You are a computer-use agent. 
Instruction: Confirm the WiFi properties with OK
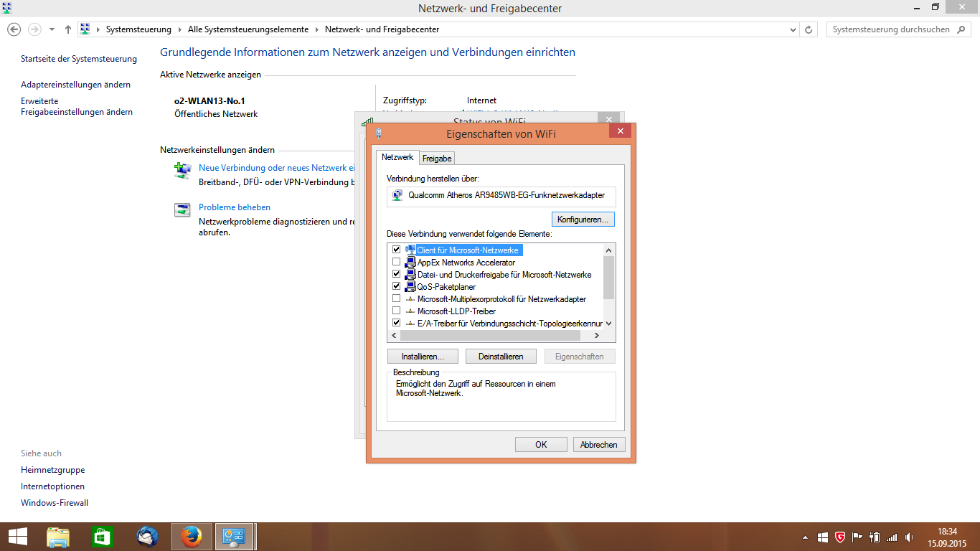[541, 445]
